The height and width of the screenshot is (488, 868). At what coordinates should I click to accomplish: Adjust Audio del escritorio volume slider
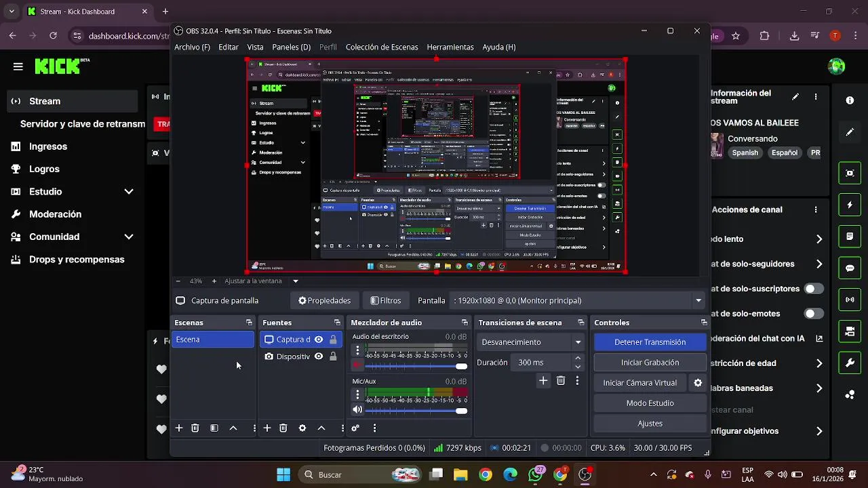pyautogui.click(x=416, y=366)
